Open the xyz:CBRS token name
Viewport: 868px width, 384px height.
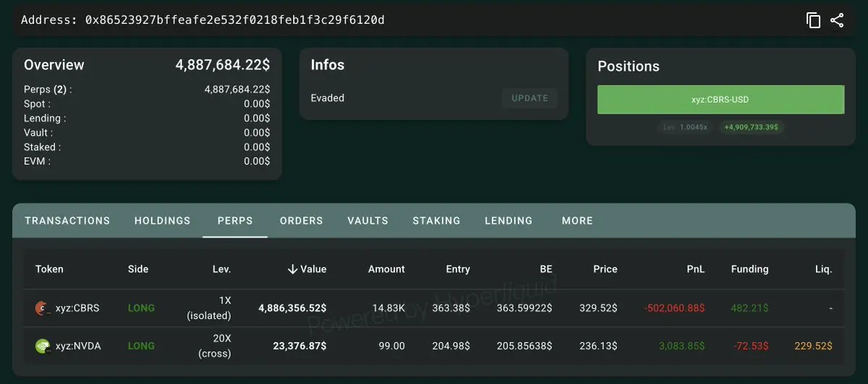point(77,308)
